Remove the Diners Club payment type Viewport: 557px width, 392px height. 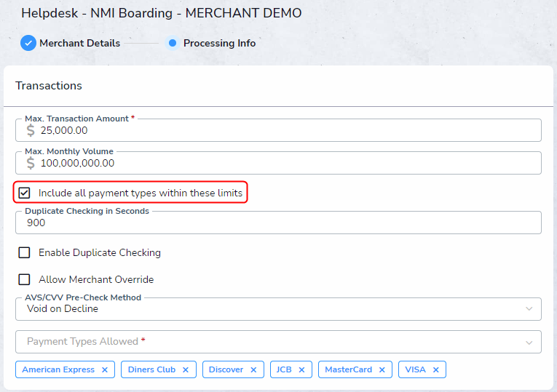coord(186,369)
